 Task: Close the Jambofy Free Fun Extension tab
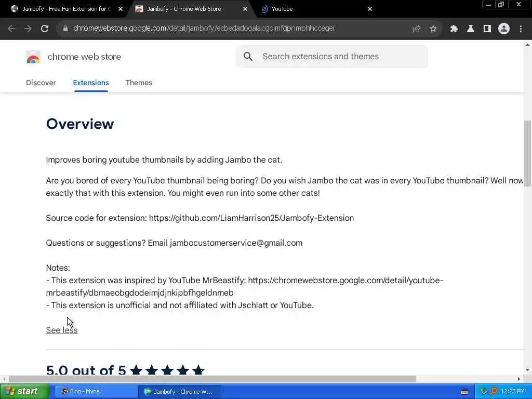121,9
